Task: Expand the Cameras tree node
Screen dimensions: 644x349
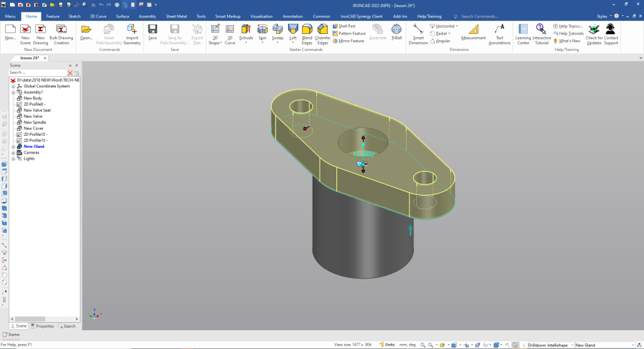Action: pyautogui.click(x=13, y=152)
